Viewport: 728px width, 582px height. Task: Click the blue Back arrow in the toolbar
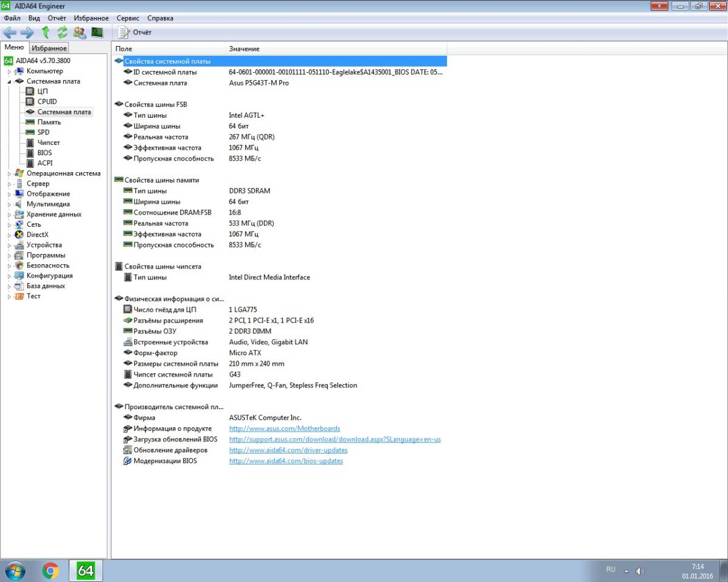[x=10, y=32]
